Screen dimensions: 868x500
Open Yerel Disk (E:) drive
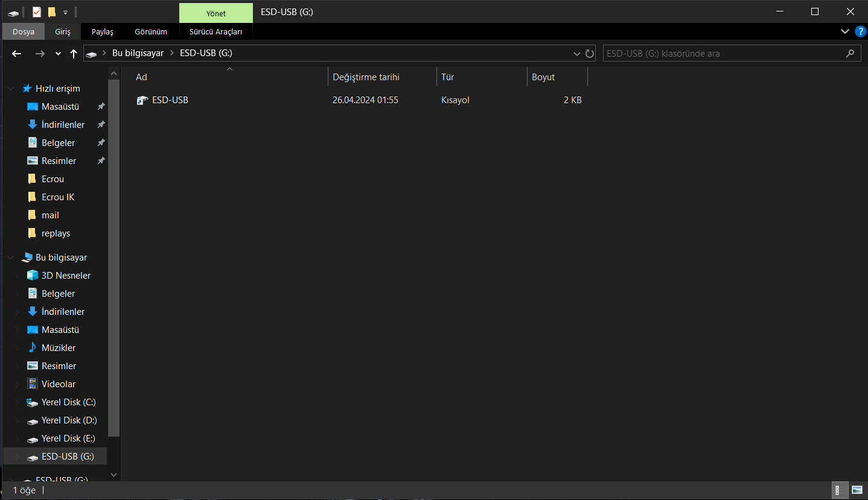pyautogui.click(x=68, y=438)
